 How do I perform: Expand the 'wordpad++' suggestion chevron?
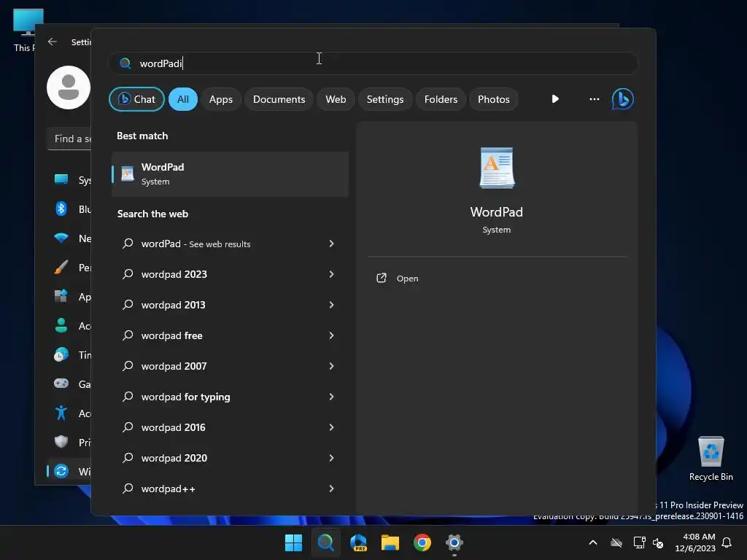coord(332,489)
